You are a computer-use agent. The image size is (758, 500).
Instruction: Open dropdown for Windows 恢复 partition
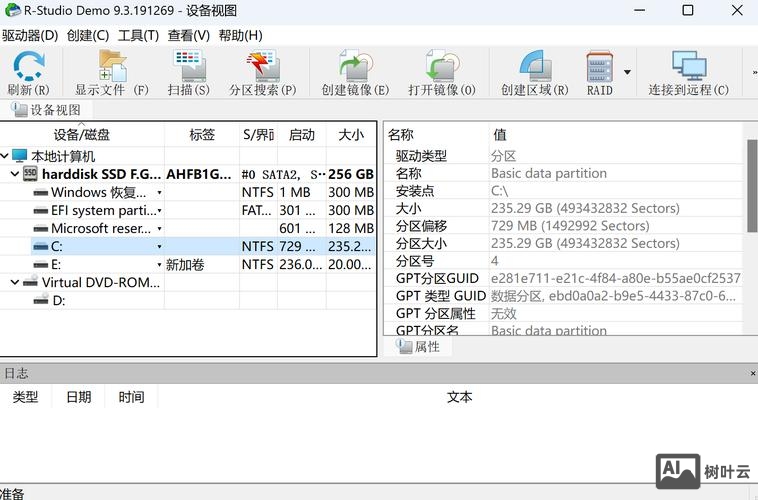click(x=159, y=193)
